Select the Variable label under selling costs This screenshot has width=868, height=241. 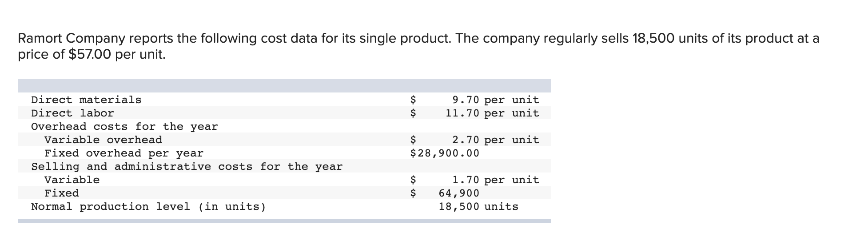(x=72, y=180)
